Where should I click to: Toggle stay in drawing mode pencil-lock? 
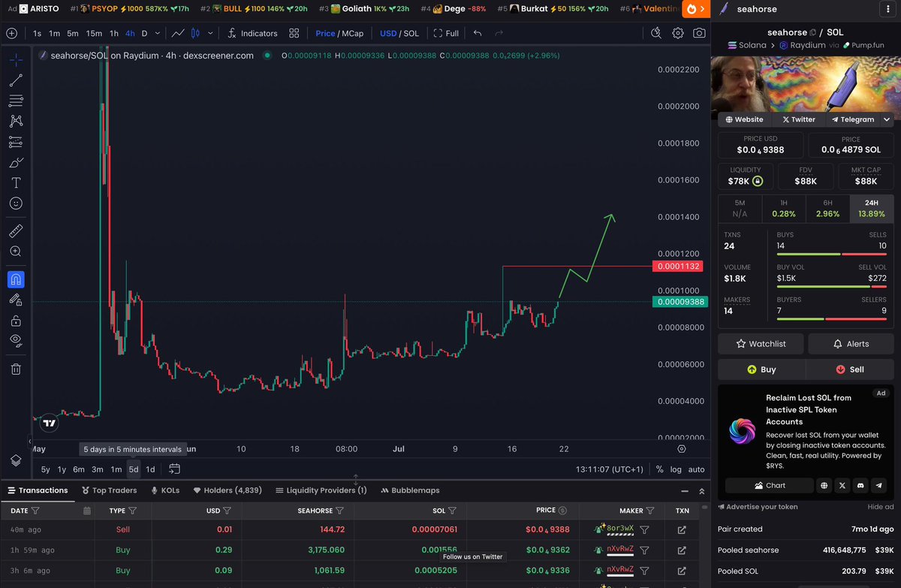pos(16,300)
